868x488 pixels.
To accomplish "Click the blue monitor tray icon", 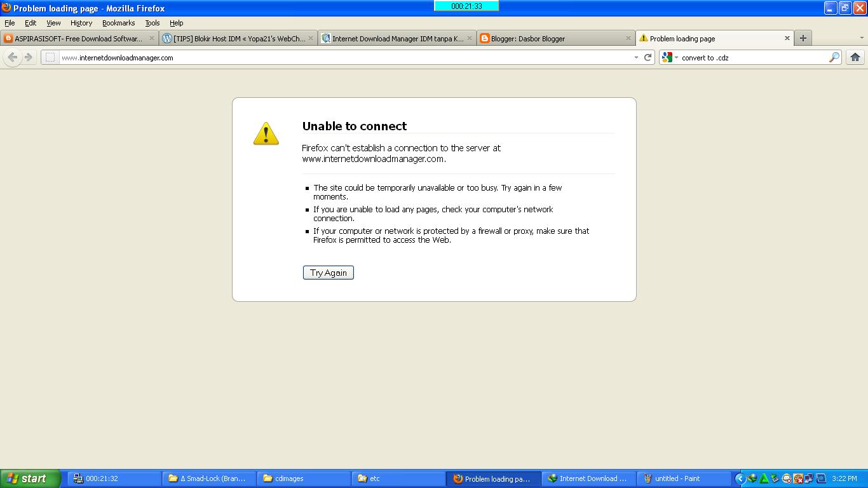I will tap(821, 478).
